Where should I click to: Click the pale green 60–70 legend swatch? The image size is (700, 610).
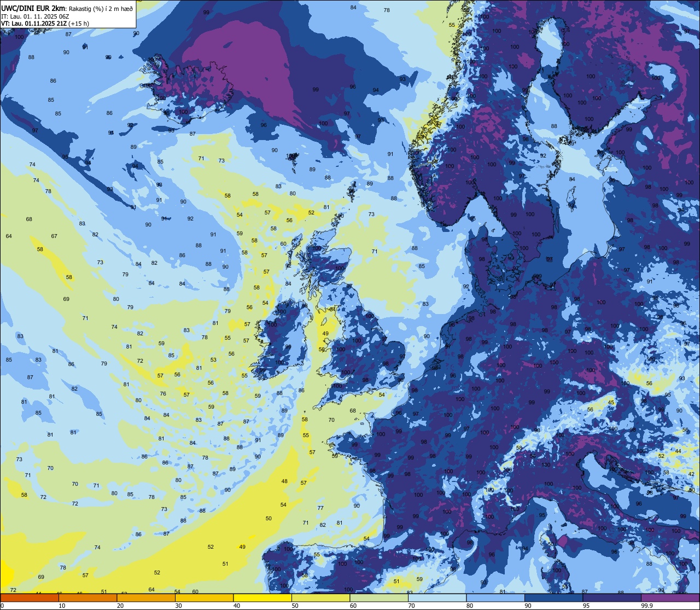[379, 597]
